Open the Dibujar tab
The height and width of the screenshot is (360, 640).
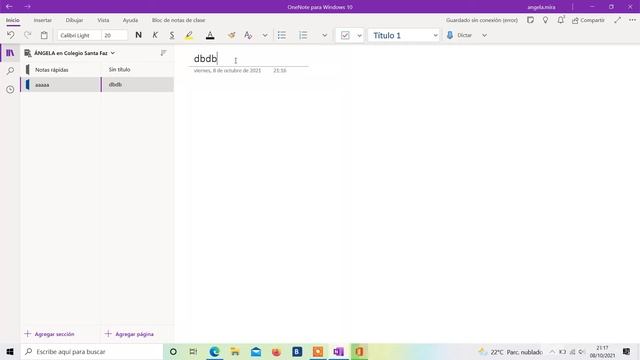point(74,20)
